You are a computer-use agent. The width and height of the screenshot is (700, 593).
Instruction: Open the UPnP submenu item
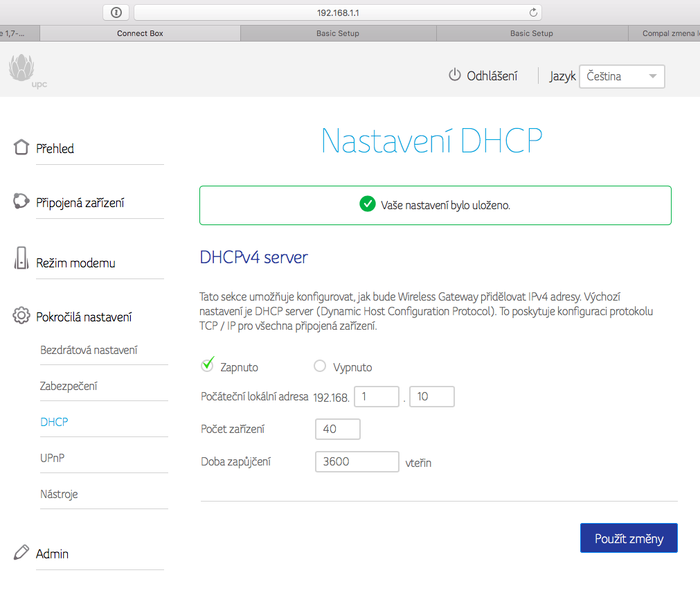[x=52, y=458]
